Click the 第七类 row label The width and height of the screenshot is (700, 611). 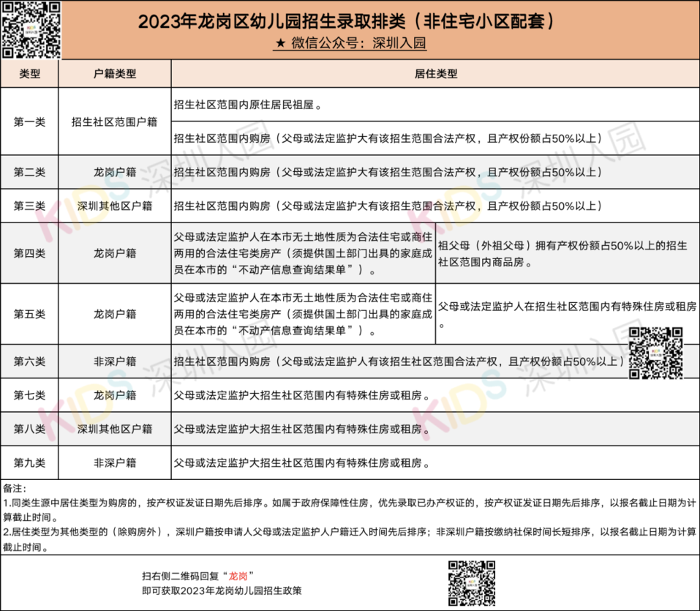(29, 395)
